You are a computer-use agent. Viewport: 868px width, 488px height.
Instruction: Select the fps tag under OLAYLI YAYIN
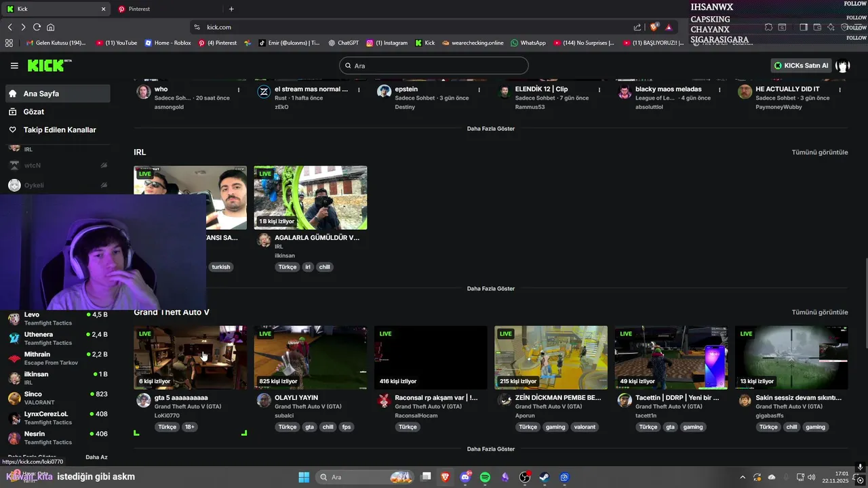coord(347,427)
